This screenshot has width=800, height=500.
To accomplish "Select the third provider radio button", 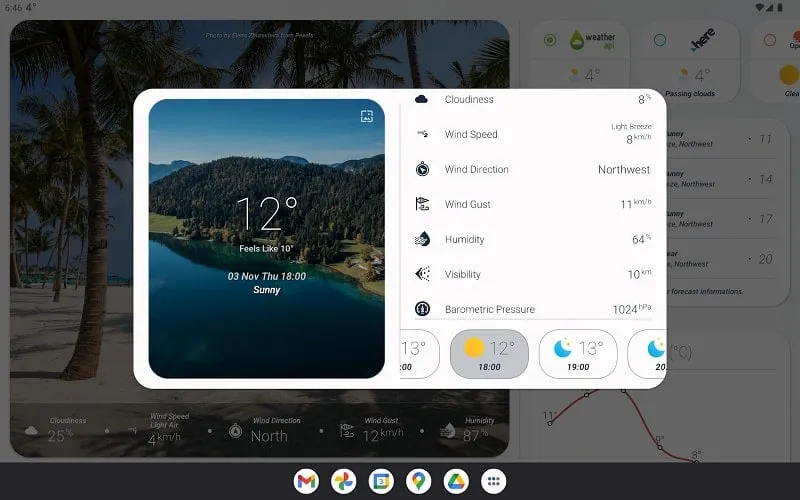I will click(770, 40).
